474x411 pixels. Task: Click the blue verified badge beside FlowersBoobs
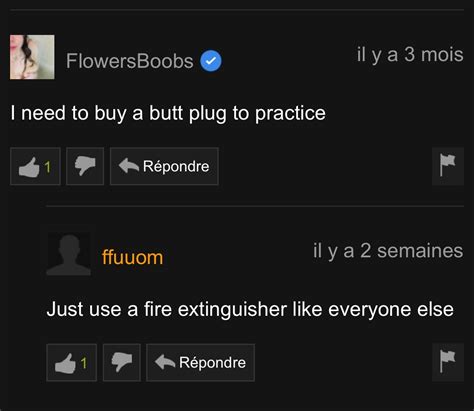coord(211,61)
